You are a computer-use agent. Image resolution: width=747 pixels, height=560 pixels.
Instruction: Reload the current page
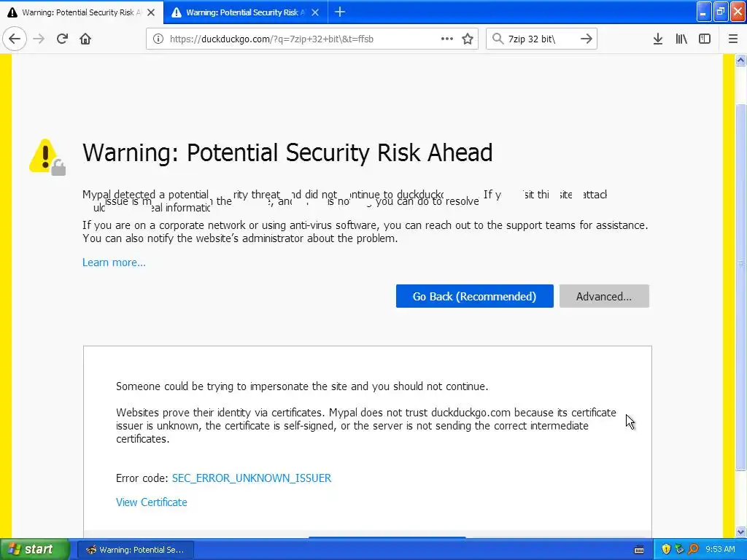point(62,39)
